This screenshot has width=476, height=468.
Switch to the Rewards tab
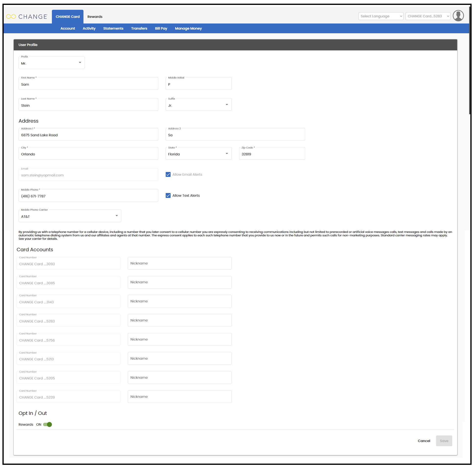pos(95,17)
